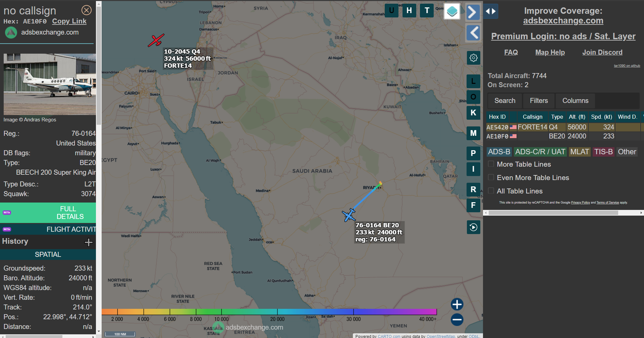The width and height of the screenshot is (644, 338).
Task: Click the SPATIAL section header
Action: coord(48,255)
